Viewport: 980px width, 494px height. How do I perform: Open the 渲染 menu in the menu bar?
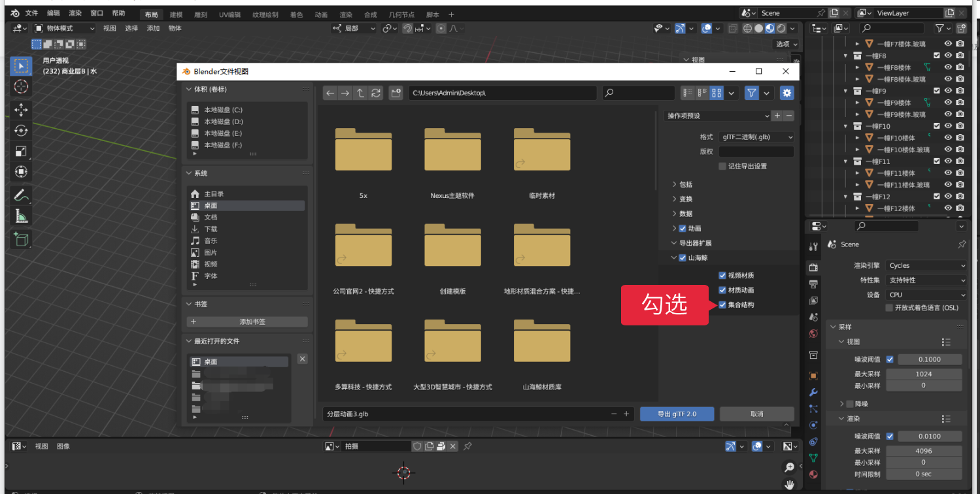[75, 13]
